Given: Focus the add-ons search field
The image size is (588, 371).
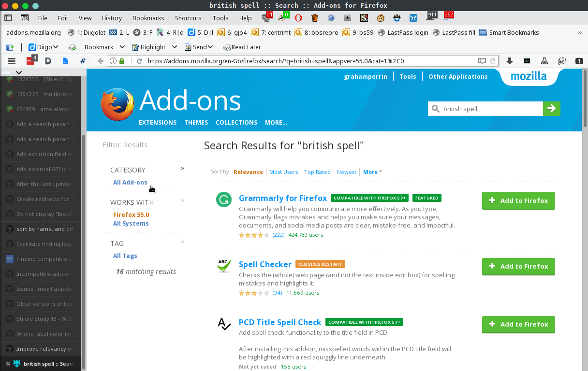Looking at the screenshot, I should pos(485,109).
